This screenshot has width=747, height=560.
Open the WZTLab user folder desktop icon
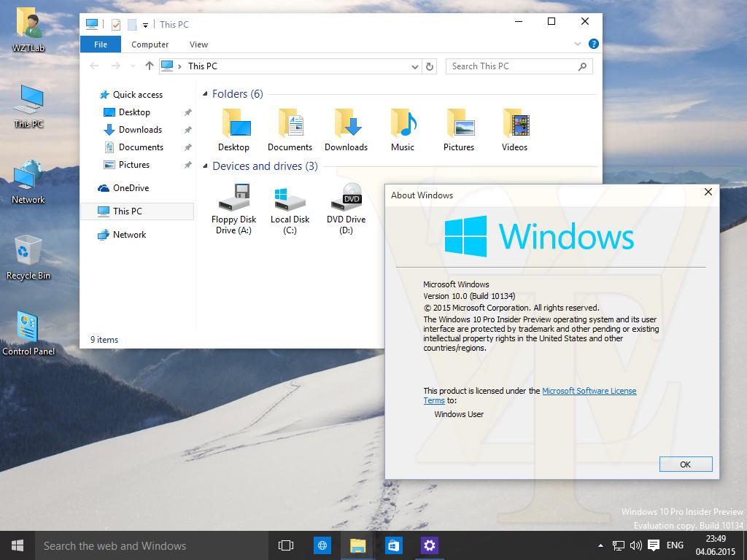click(x=28, y=31)
